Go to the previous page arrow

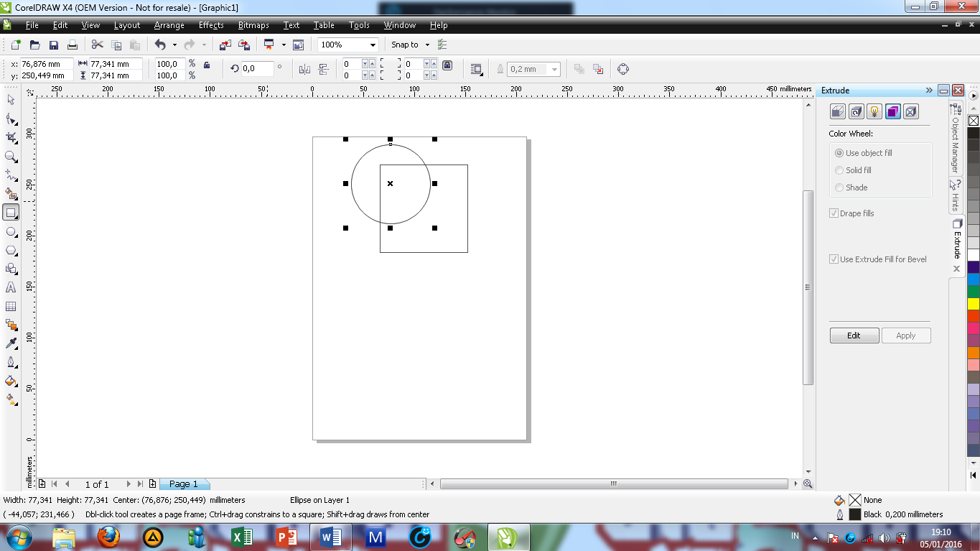point(67,484)
